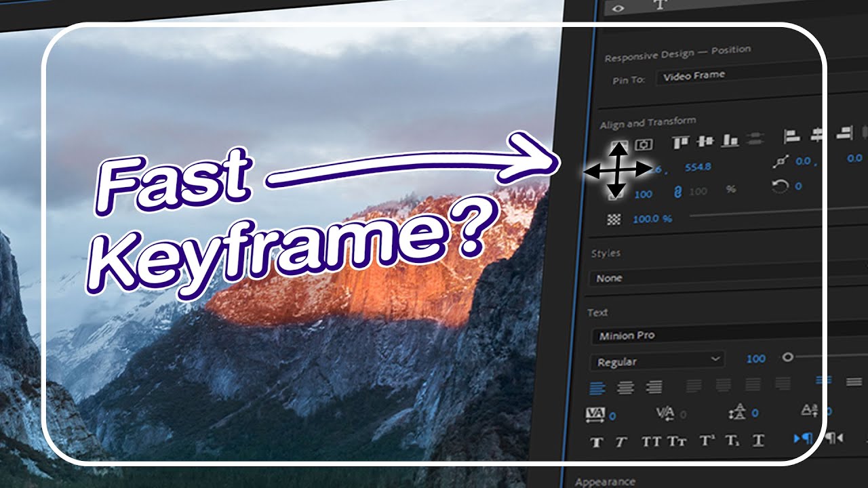This screenshot has width=868, height=488.
Task: Click the baseline shift icon
Action: pyautogui.click(x=810, y=410)
